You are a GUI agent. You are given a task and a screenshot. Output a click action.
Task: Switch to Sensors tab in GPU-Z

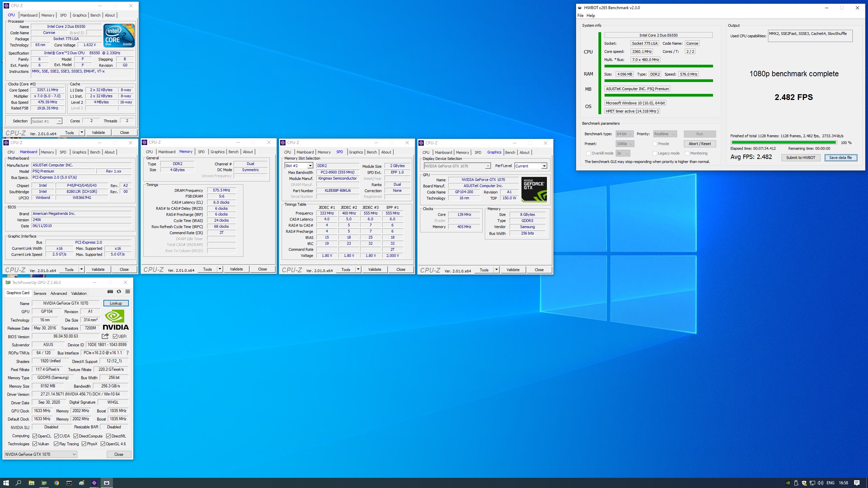coord(40,293)
